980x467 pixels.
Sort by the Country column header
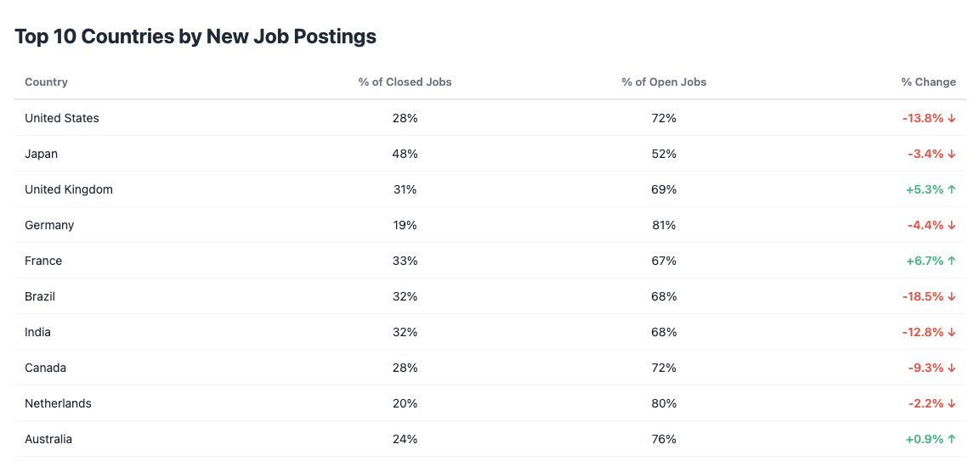pos(47,82)
